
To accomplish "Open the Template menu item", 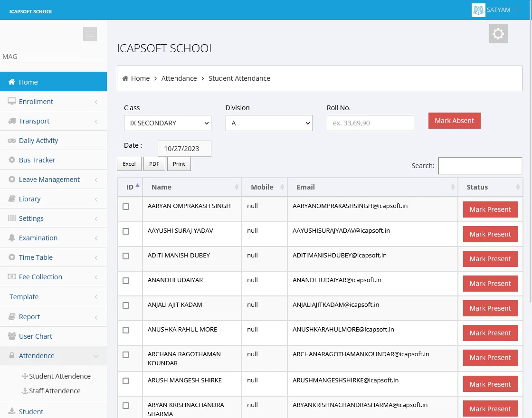I will (53, 297).
